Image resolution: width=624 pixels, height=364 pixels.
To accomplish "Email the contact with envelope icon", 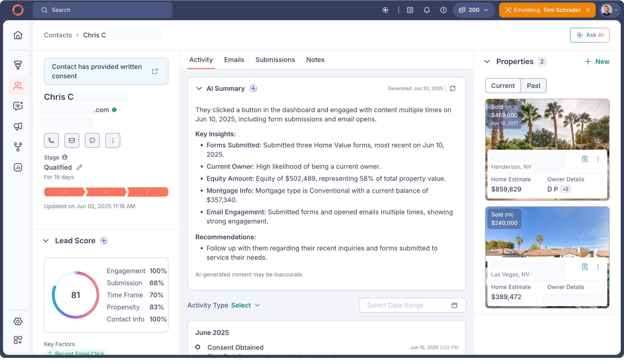I will point(72,141).
